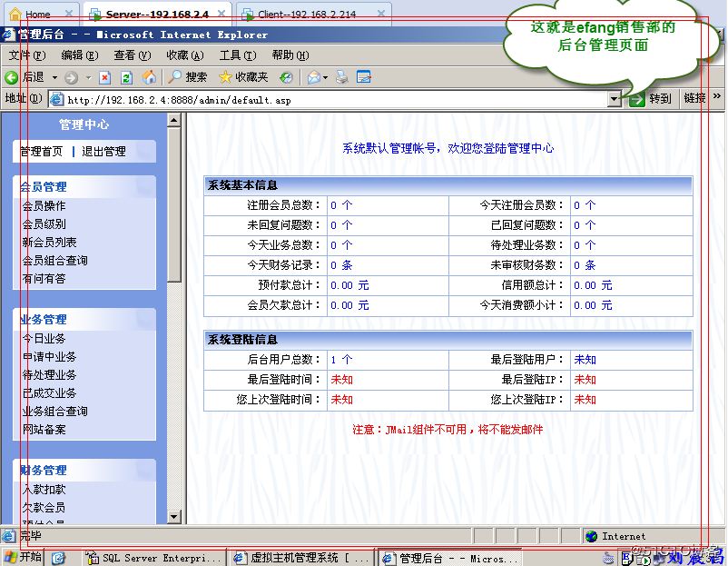Open Favorites (收藏夹) star button
The image size is (728, 566).
point(243,77)
